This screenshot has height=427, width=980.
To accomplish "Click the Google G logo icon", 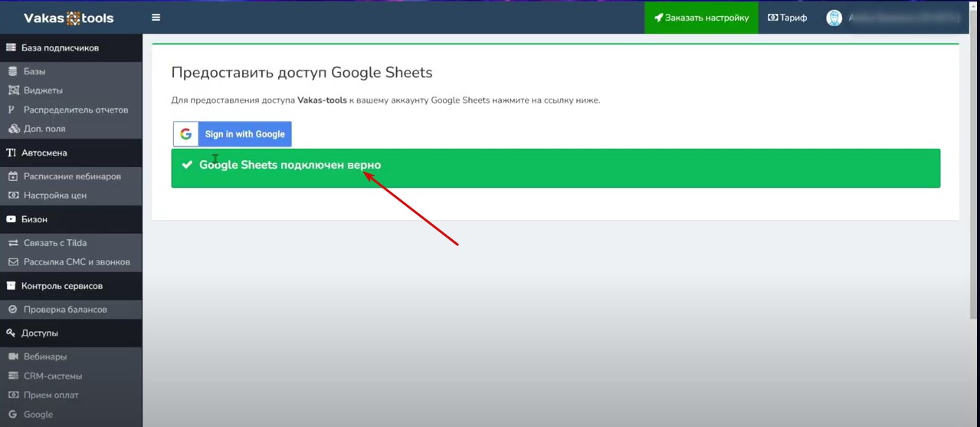I will coord(186,134).
